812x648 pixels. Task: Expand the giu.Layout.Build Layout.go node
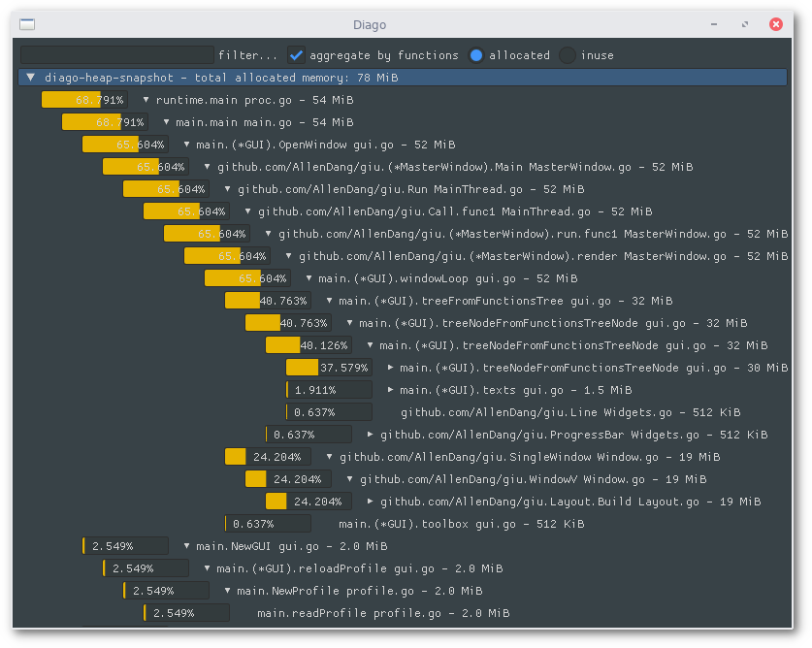pos(370,501)
